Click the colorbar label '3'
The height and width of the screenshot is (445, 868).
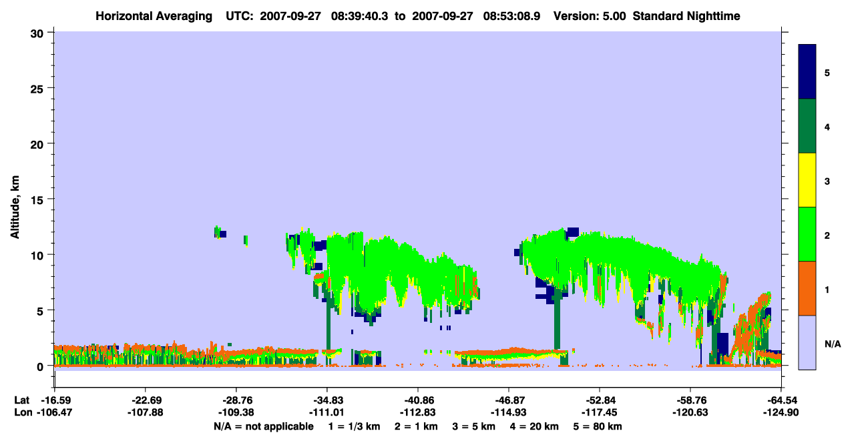(x=827, y=181)
